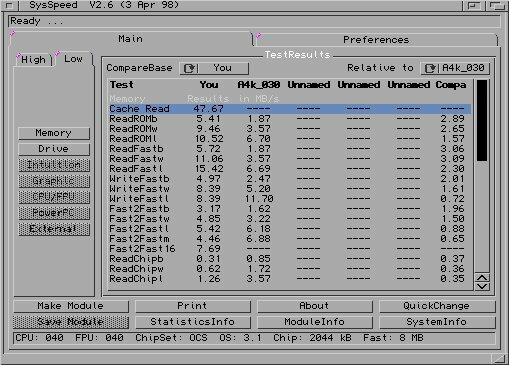Click the QuickChange button
The width and height of the screenshot is (509, 365).
pyautogui.click(x=437, y=306)
